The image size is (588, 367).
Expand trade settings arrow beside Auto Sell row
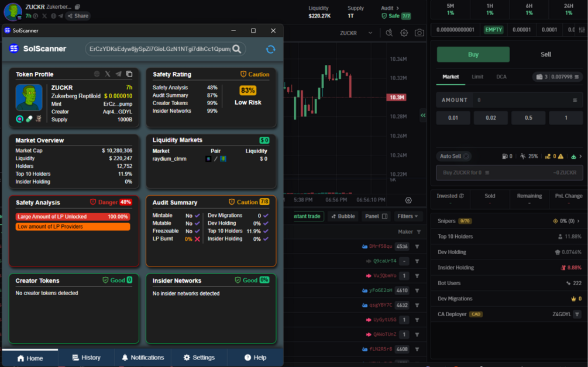580,156
